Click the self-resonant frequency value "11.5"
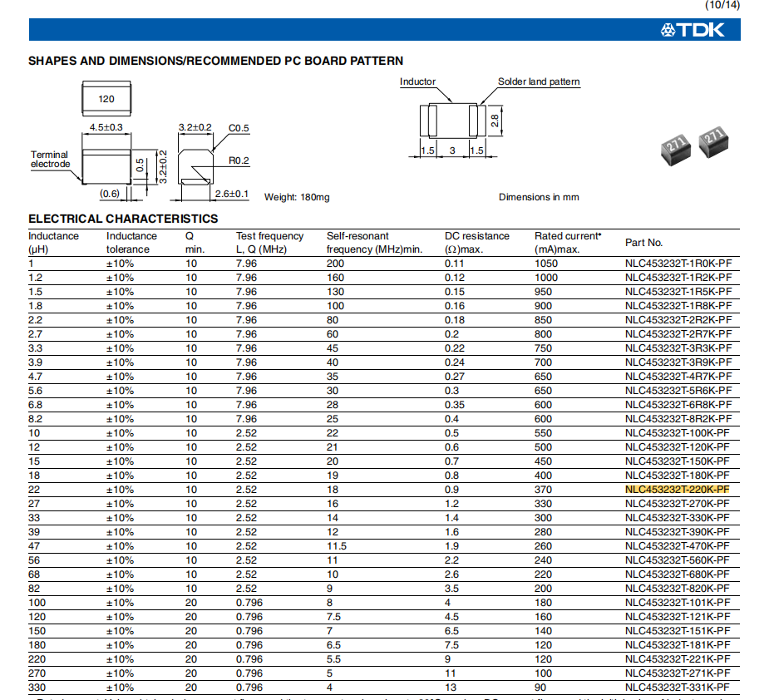 [x=337, y=546]
